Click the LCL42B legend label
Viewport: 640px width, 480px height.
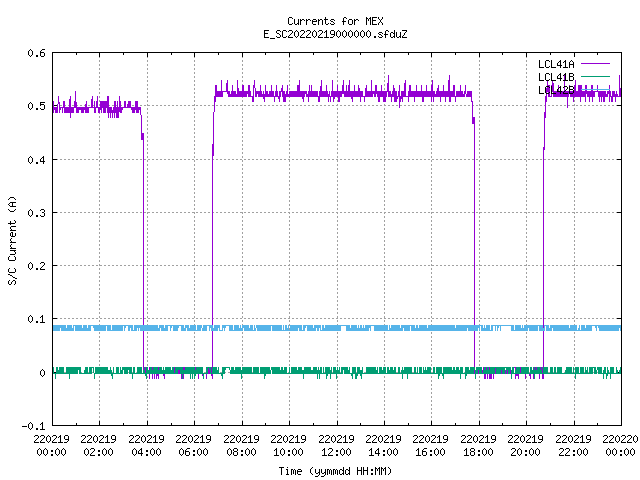[x=556, y=90]
